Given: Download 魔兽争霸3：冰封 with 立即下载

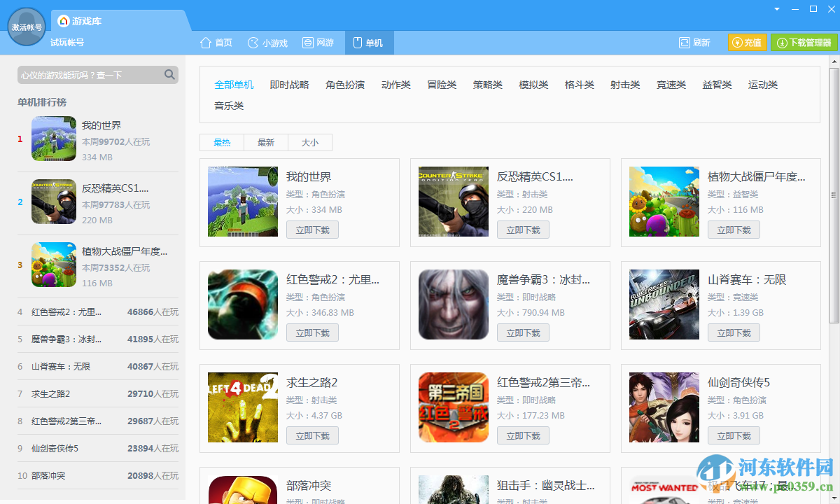Looking at the screenshot, I should [523, 332].
